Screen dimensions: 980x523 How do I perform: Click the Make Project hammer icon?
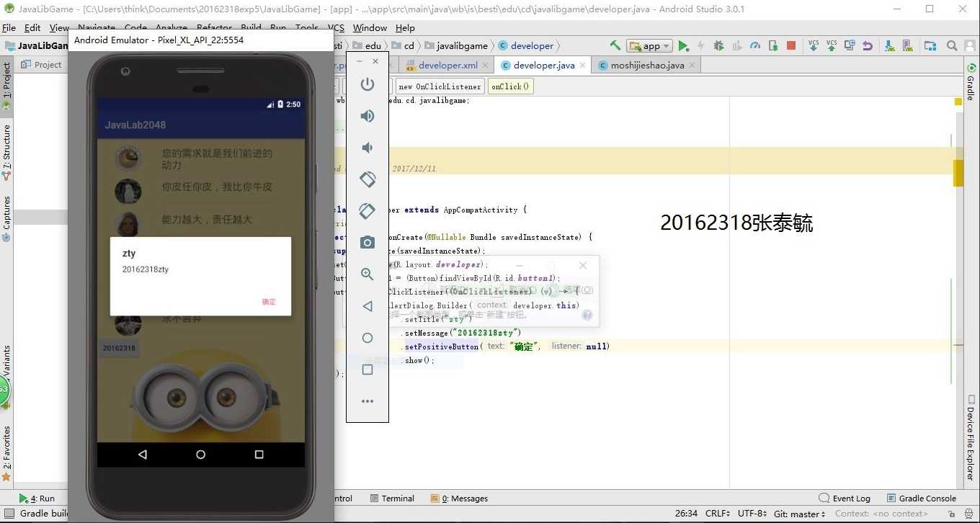click(x=615, y=45)
